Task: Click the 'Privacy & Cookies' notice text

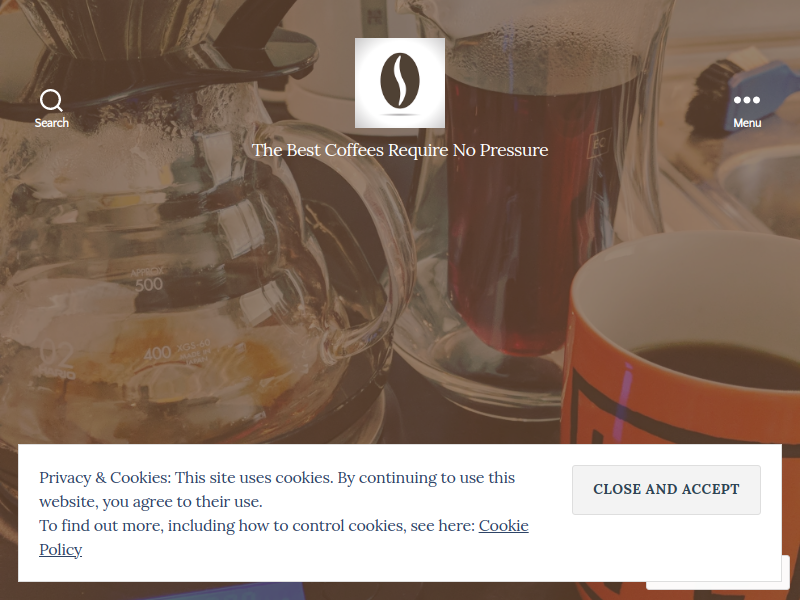Action: pos(105,478)
